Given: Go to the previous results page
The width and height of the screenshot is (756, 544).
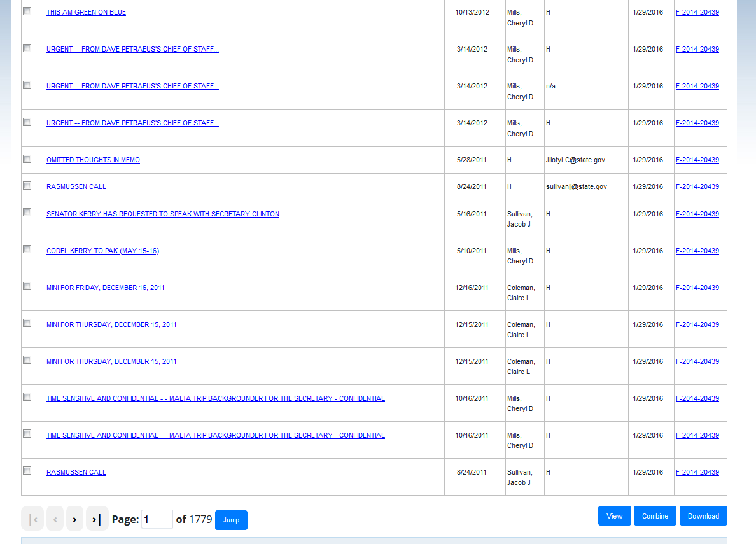Looking at the screenshot, I should click(x=55, y=519).
